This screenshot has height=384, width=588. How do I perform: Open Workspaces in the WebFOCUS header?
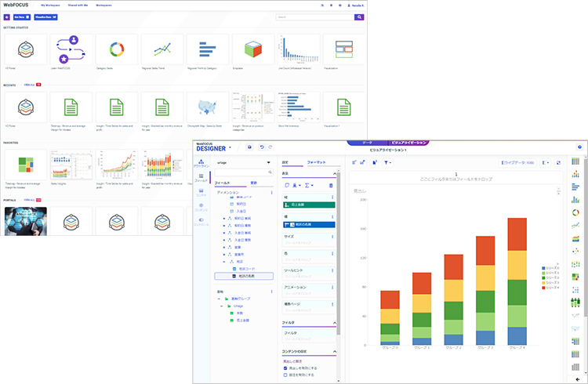tap(103, 5)
